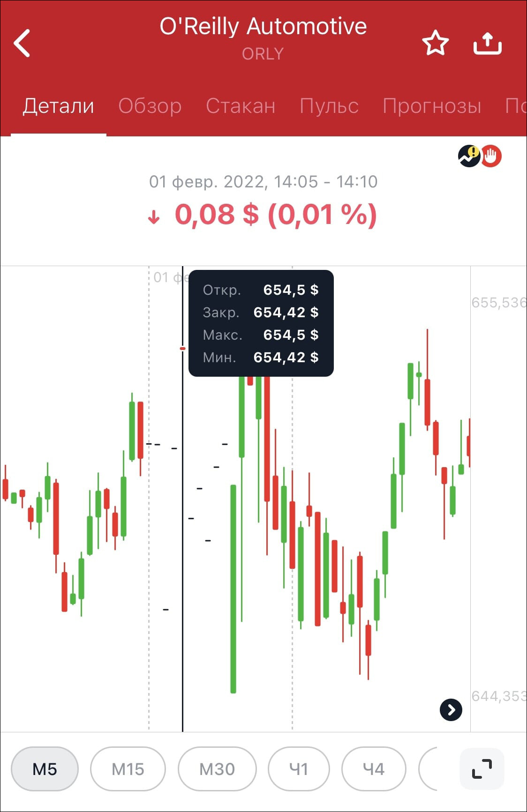Expand chart to fullscreen

(482, 769)
